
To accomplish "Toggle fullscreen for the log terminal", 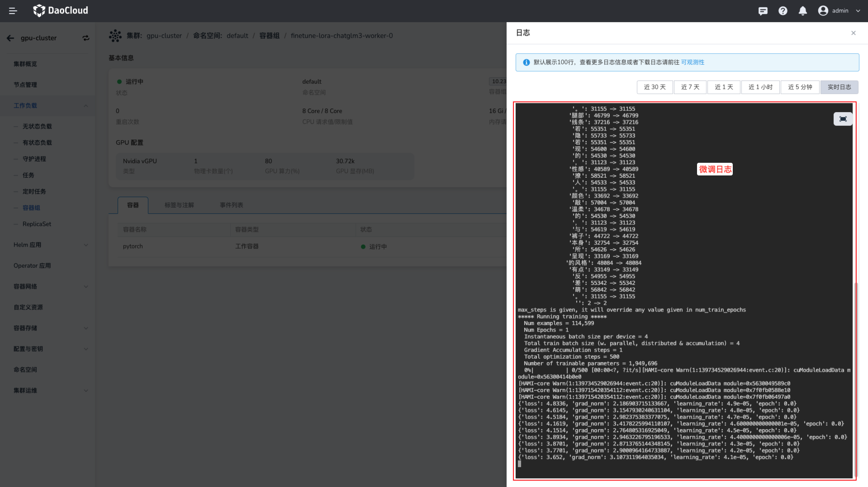I will (x=843, y=119).
